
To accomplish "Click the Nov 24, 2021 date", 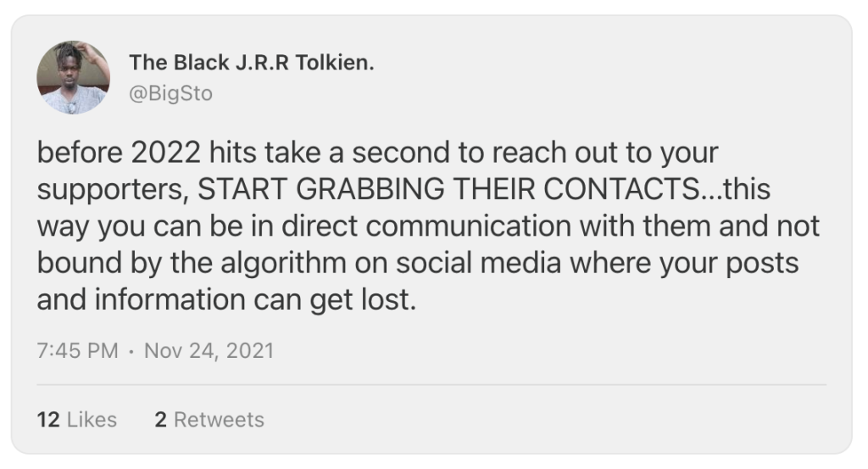I will pos(209,350).
